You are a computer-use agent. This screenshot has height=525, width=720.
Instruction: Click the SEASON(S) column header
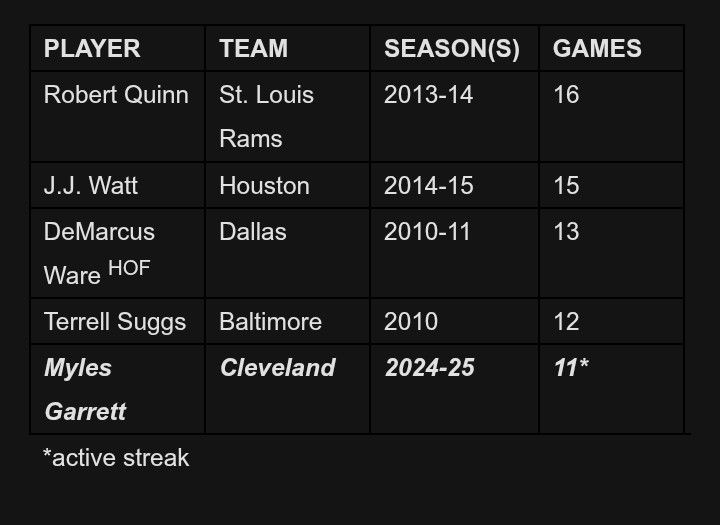[454, 48]
